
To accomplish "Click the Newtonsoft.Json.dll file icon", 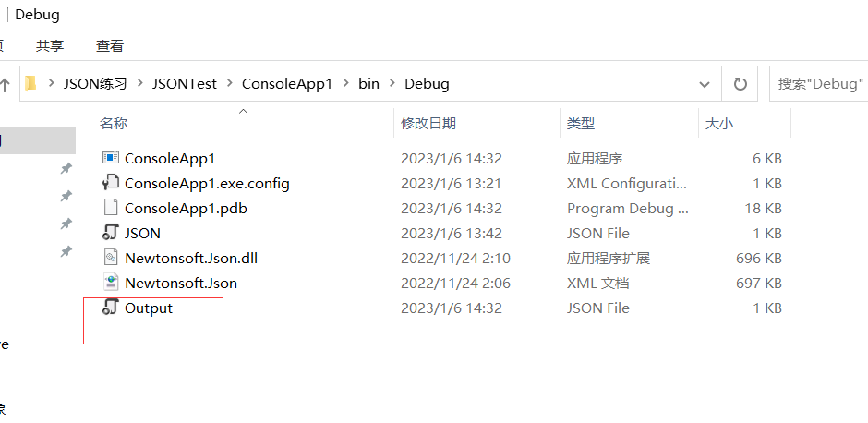I will point(111,258).
